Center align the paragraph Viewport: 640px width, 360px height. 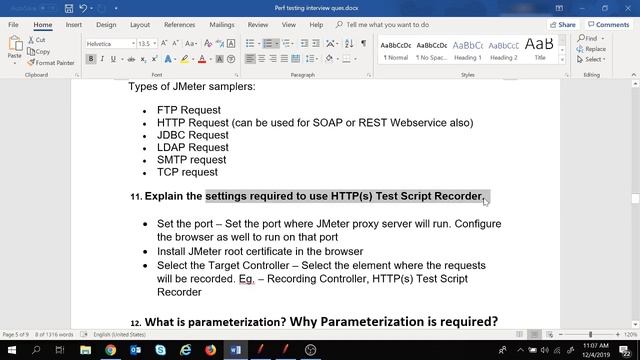pyautogui.click(x=262, y=59)
